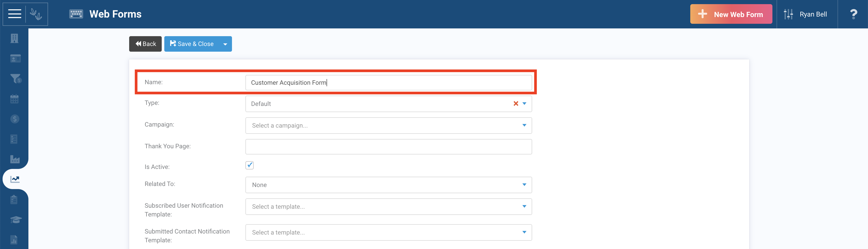Click the Name: label

click(x=153, y=82)
